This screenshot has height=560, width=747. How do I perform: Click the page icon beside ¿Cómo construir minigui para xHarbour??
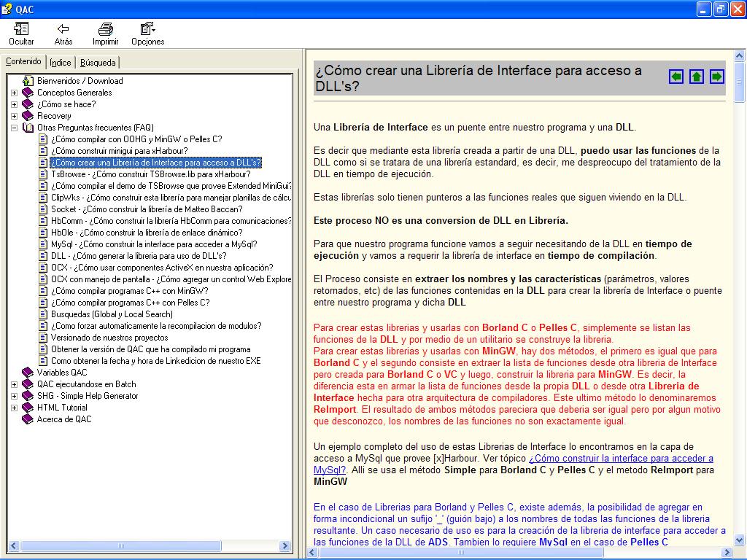[x=43, y=151]
